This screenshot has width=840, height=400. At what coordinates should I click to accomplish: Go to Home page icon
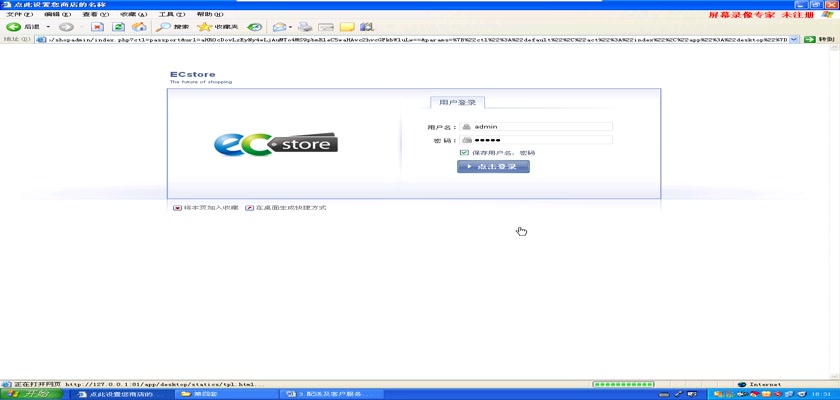(x=139, y=27)
